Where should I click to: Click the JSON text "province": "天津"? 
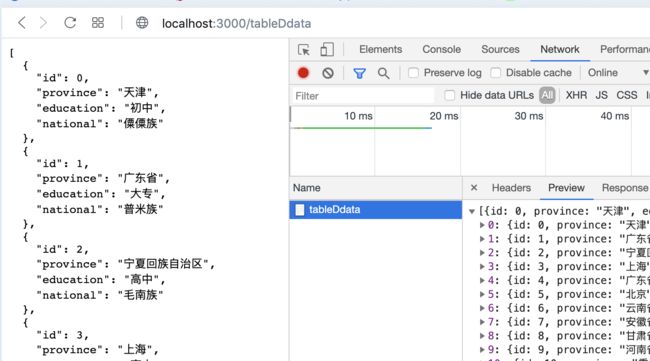click(97, 92)
